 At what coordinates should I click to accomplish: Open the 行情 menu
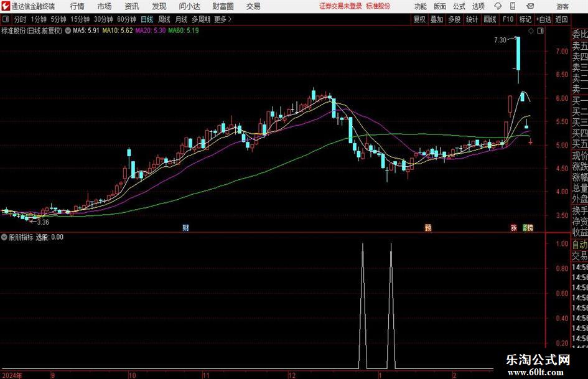click(77, 6)
